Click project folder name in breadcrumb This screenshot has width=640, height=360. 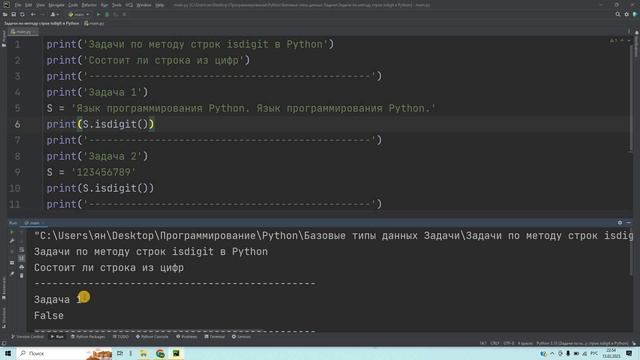click(42, 23)
